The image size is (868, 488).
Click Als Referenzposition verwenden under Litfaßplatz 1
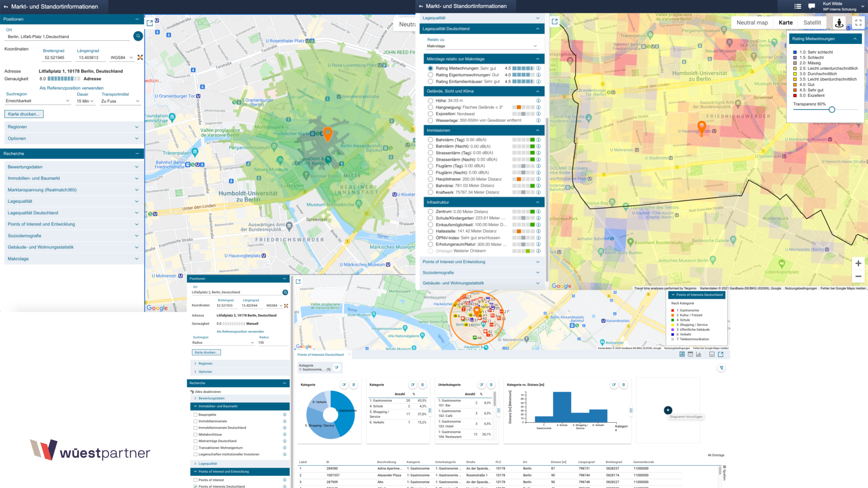[x=72, y=88]
